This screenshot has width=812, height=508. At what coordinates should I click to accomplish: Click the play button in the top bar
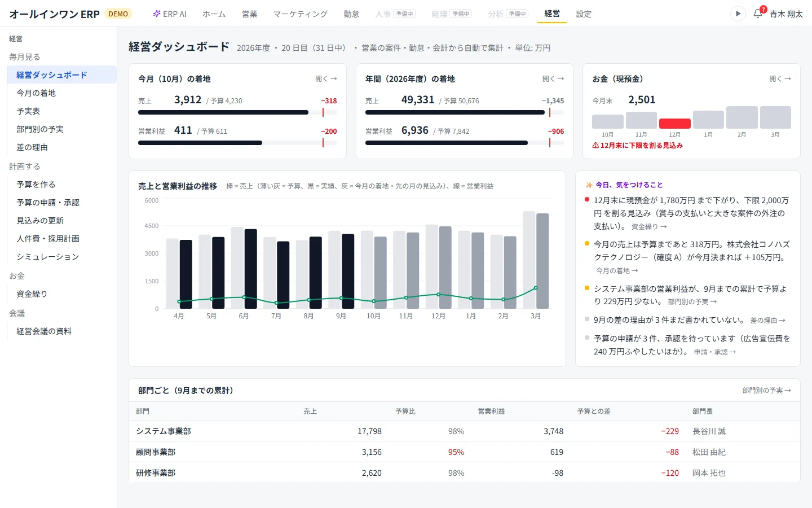click(738, 14)
